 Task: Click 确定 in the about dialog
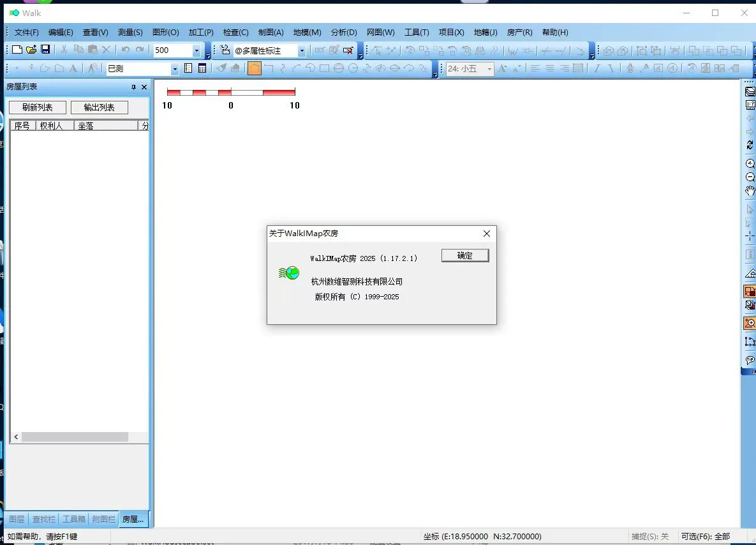click(x=465, y=256)
